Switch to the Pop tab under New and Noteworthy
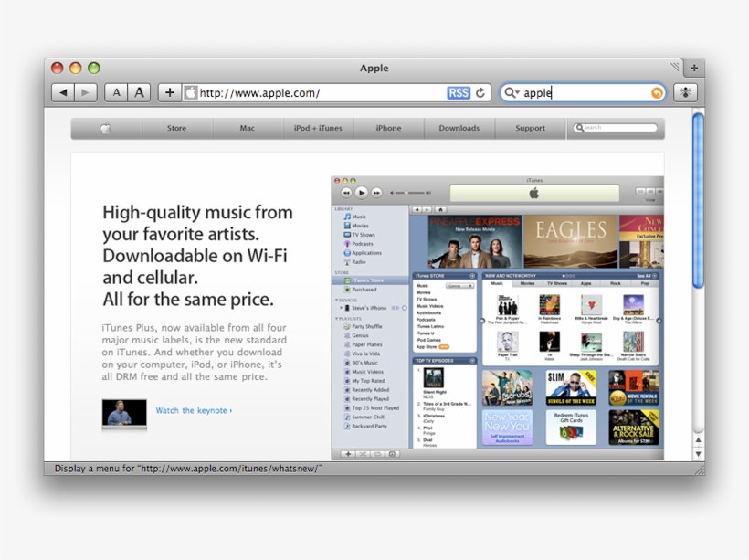The image size is (749, 560). (645, 283)
